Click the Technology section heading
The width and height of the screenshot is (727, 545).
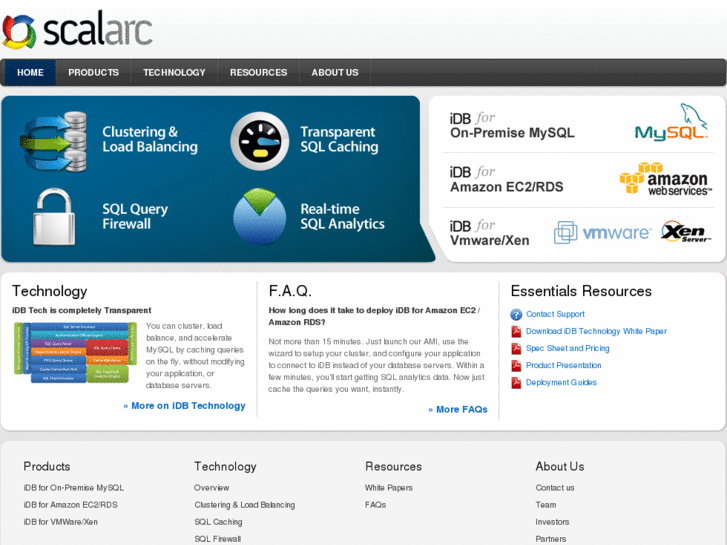[50, 291]
